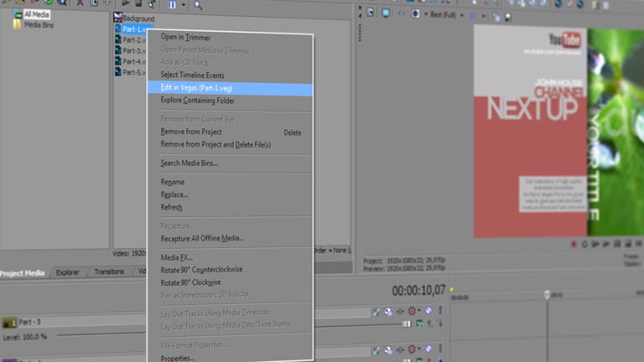The image size is (644, 362).
Task: Open Track FX on Part - 5 track
Action: tap(400, 312)
